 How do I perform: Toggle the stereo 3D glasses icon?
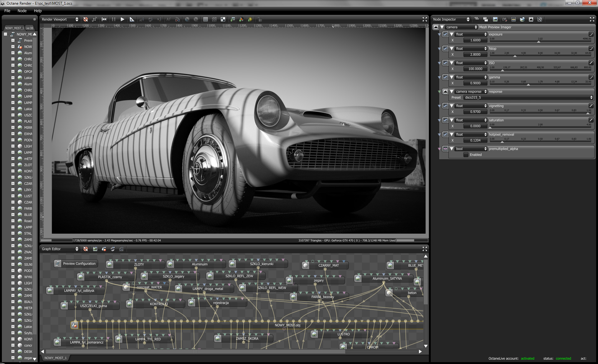[178, 19]
